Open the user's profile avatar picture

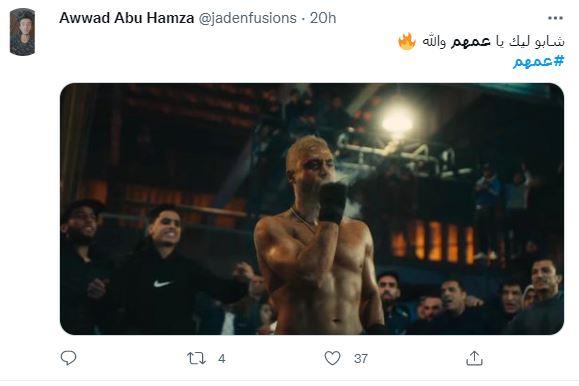pyautogui.click(x=23, y=32)
